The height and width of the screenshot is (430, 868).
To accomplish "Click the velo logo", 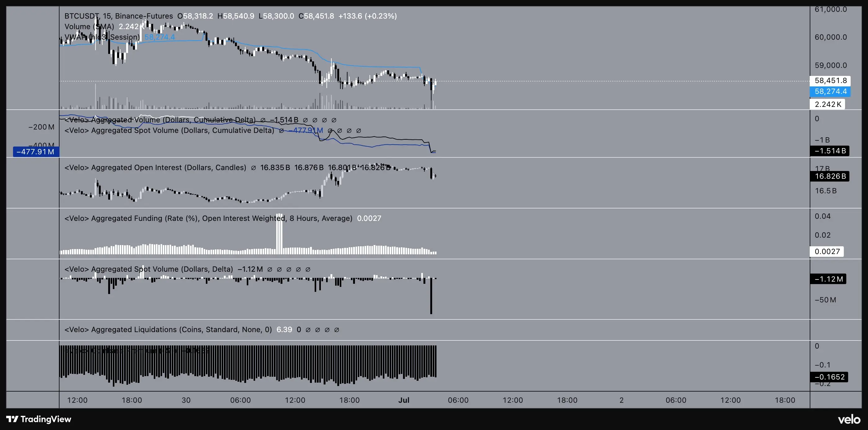I will pyautogui.click(x=849, y=419).
